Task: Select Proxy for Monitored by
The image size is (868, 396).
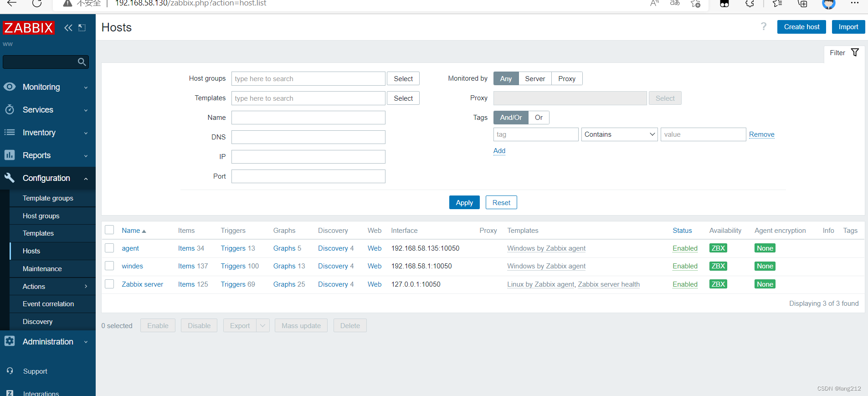Action: (x=567, y=78)
